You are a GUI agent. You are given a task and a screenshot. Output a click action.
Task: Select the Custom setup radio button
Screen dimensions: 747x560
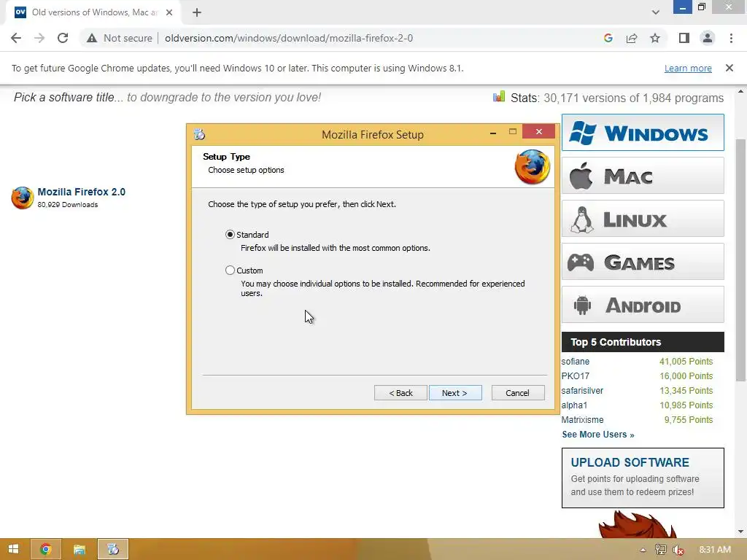[230, 271]
